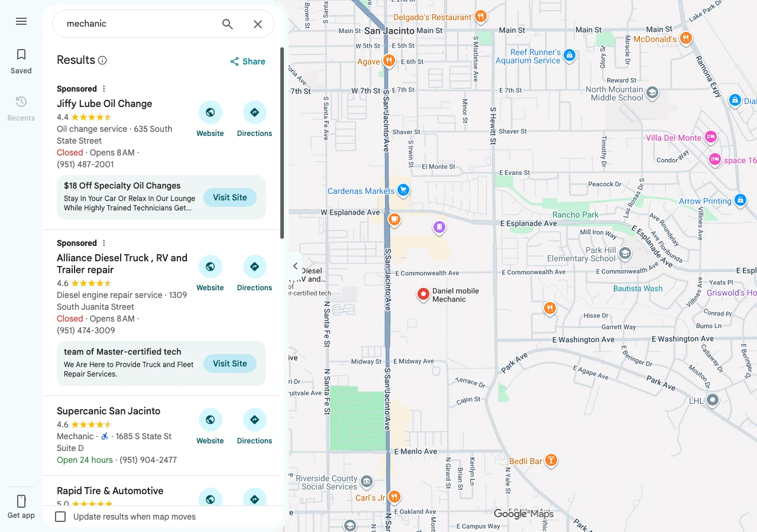
Task: Click Supercanic's Open 24 hours text
Action: click(85, 460)
